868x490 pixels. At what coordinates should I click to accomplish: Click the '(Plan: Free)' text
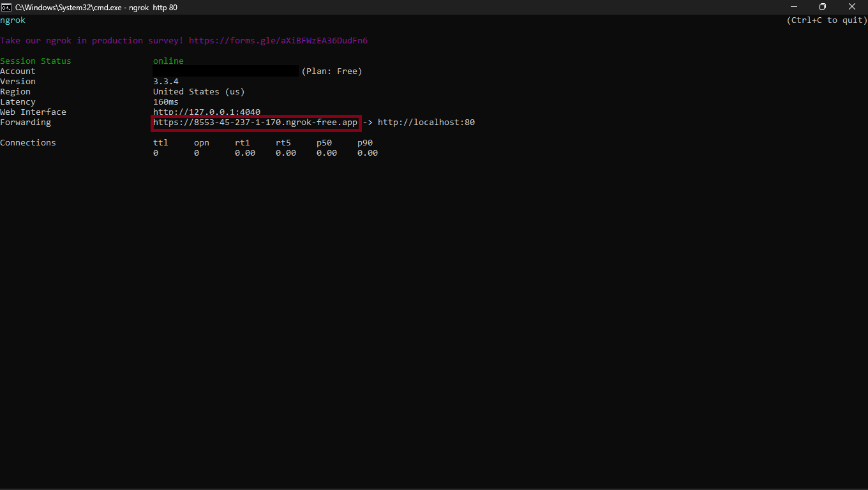coord(332,71)
